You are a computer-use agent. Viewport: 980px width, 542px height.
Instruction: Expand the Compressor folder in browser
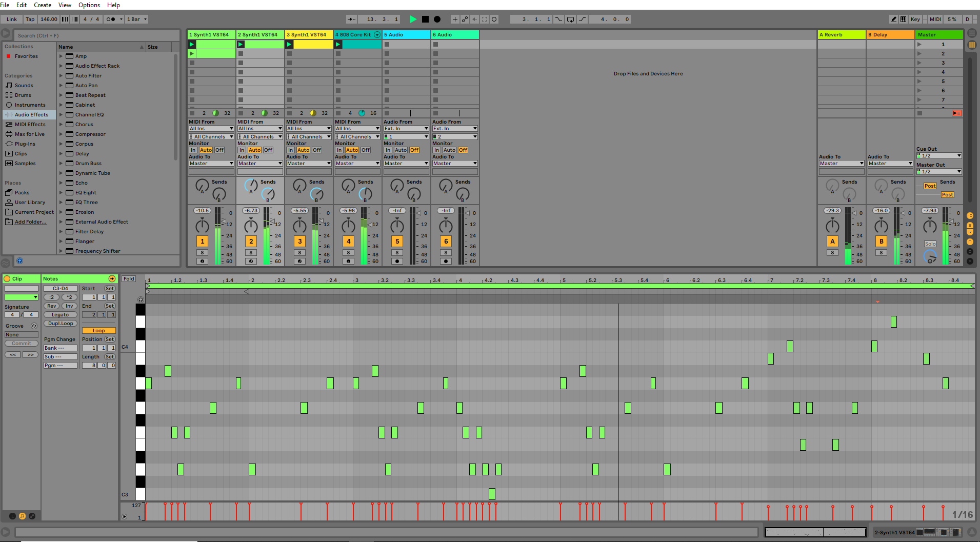[61, 134]
